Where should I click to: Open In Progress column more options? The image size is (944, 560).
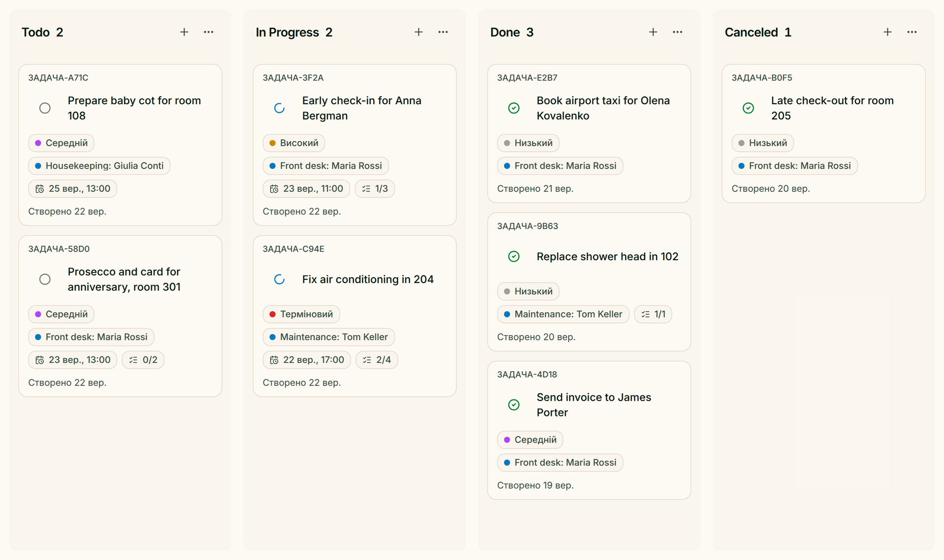click(x=443, y=32)
